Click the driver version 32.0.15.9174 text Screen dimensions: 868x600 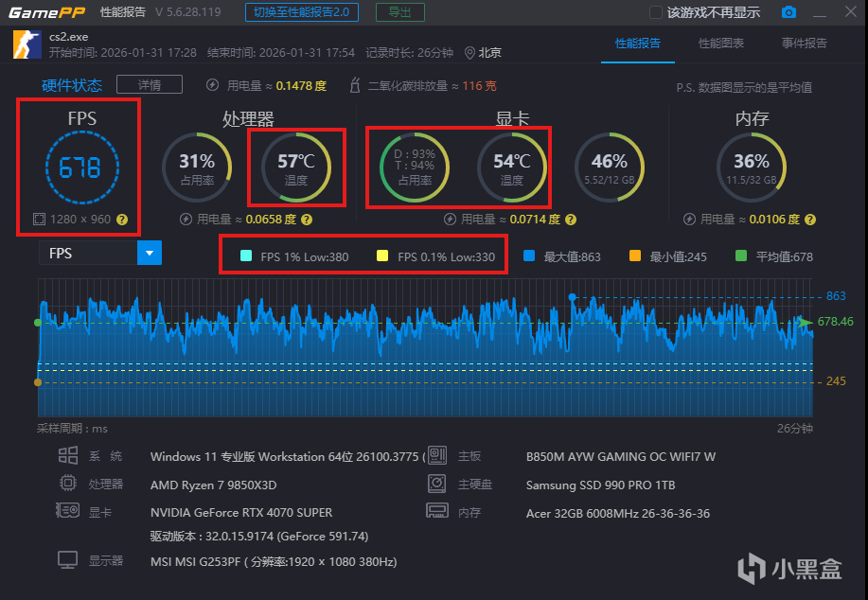click(x=259, y=536)
